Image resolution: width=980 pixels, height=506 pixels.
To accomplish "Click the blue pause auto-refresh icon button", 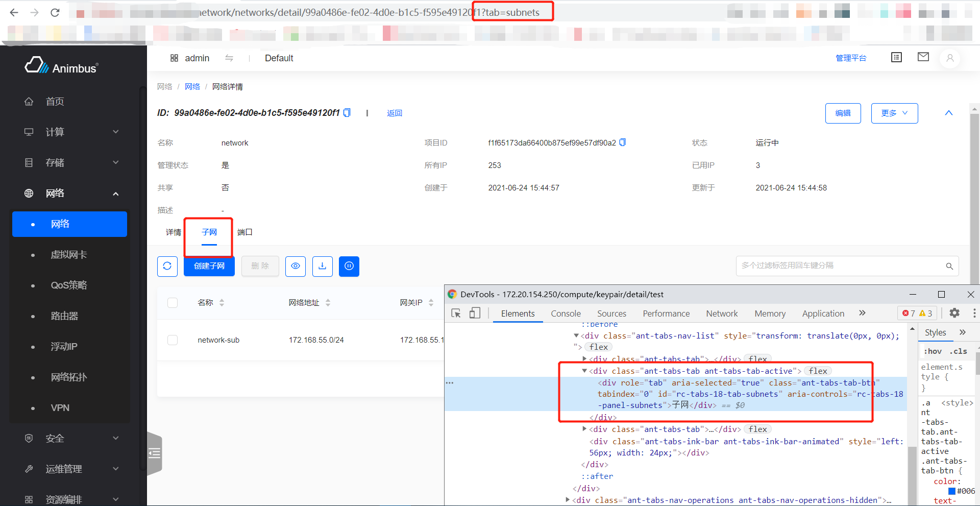I will coord(349,266).
